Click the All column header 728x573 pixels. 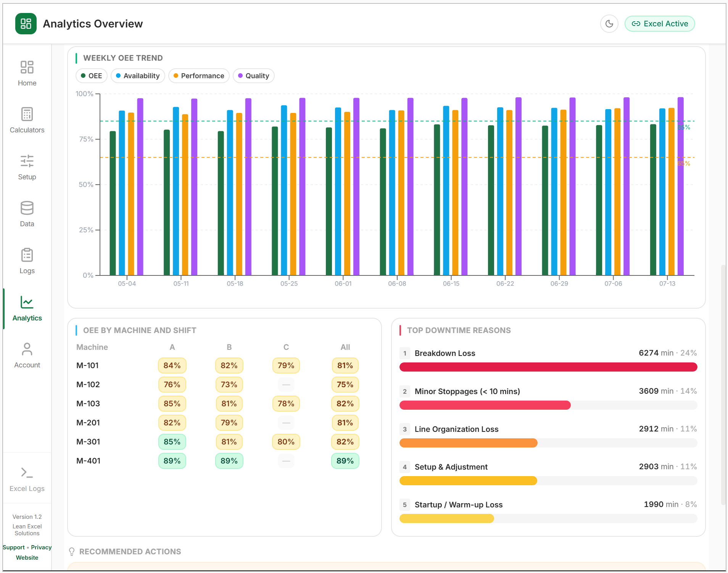pos(345,347)
